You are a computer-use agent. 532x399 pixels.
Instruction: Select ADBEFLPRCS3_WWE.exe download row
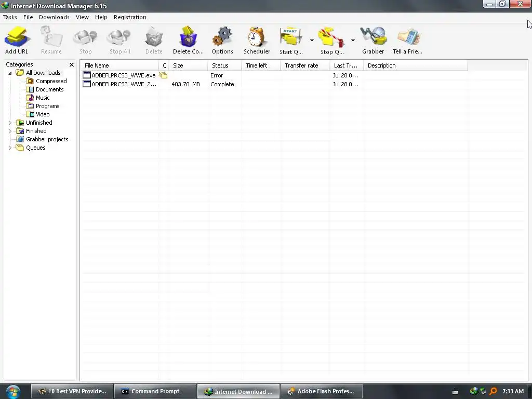274,75
